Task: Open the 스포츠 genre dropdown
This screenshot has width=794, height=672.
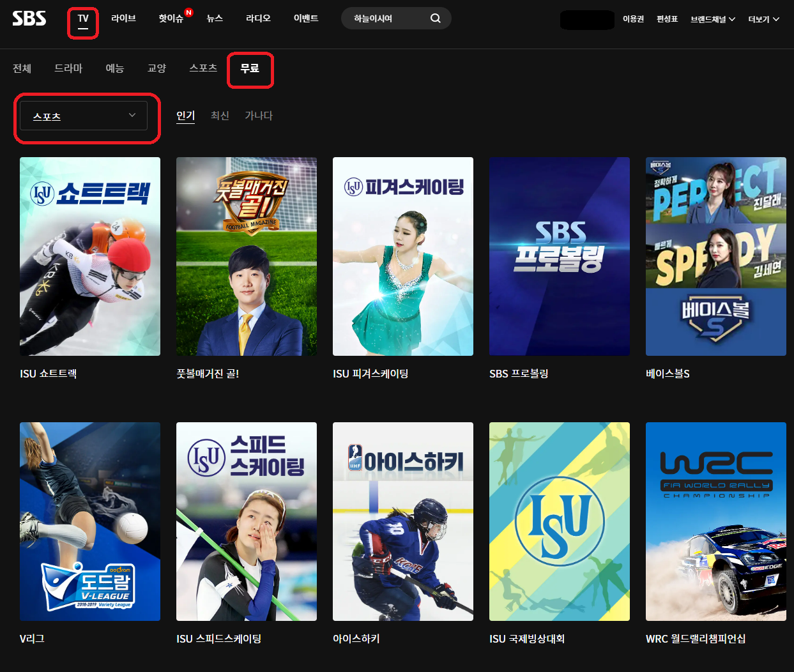Action: pos(84,116)
